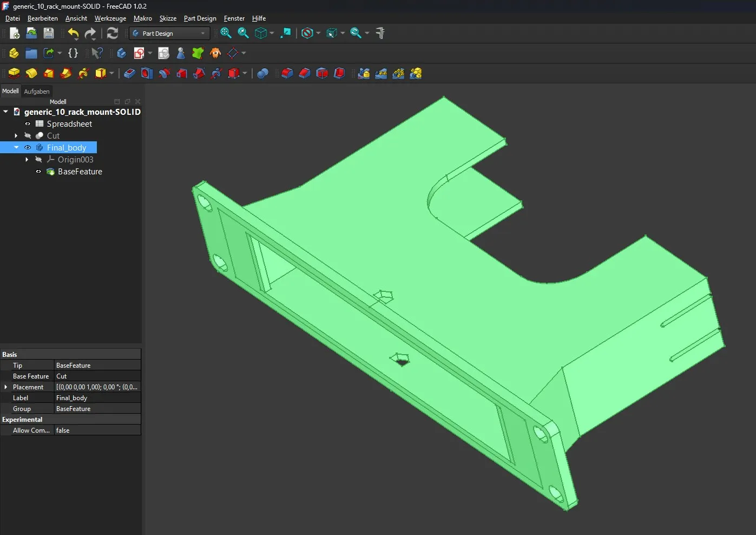Edit the Placement value field

coord(96,387)
